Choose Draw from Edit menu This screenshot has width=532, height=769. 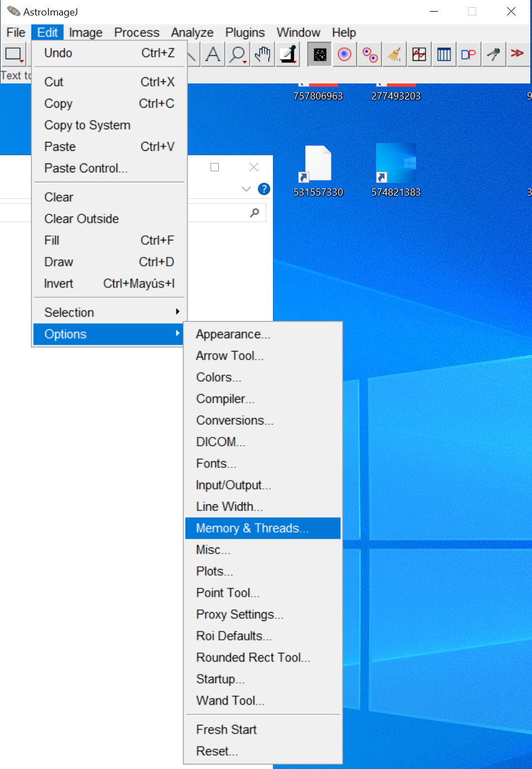coord(109,262)
